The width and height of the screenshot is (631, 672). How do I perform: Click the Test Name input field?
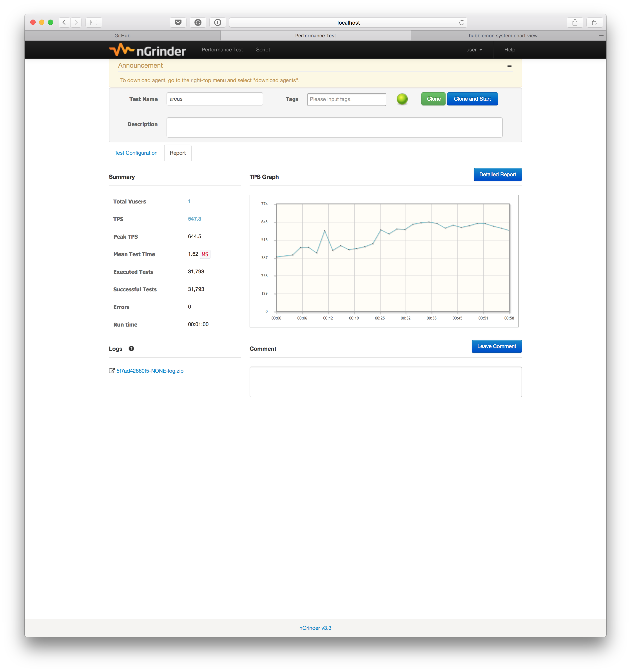(x=215, y=99)
